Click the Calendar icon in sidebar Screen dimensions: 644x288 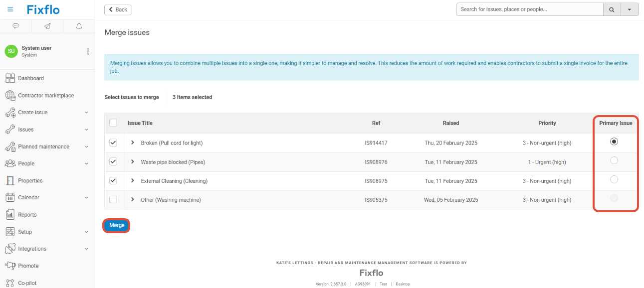coord(10,197)
